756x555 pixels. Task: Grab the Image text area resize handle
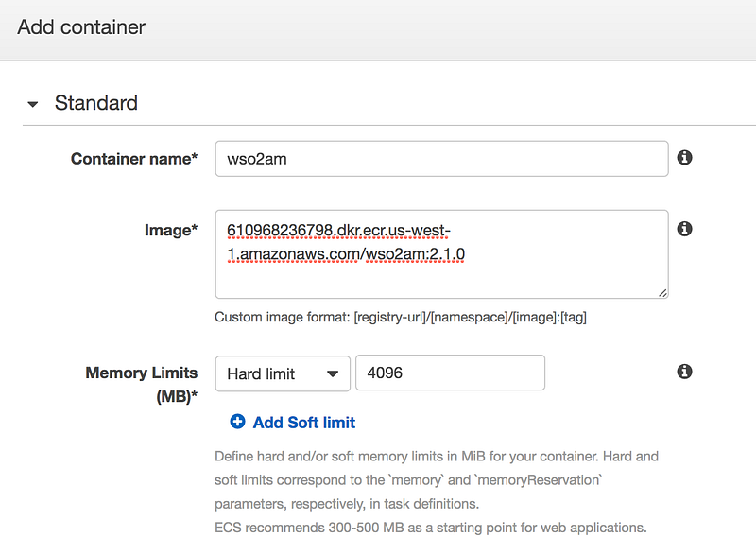662,293
